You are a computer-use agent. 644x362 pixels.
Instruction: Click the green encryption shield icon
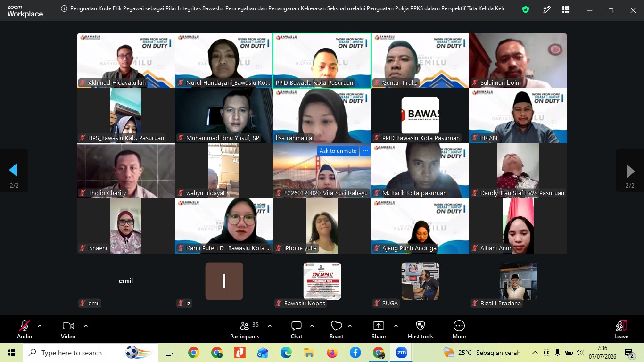coord(526,9)
